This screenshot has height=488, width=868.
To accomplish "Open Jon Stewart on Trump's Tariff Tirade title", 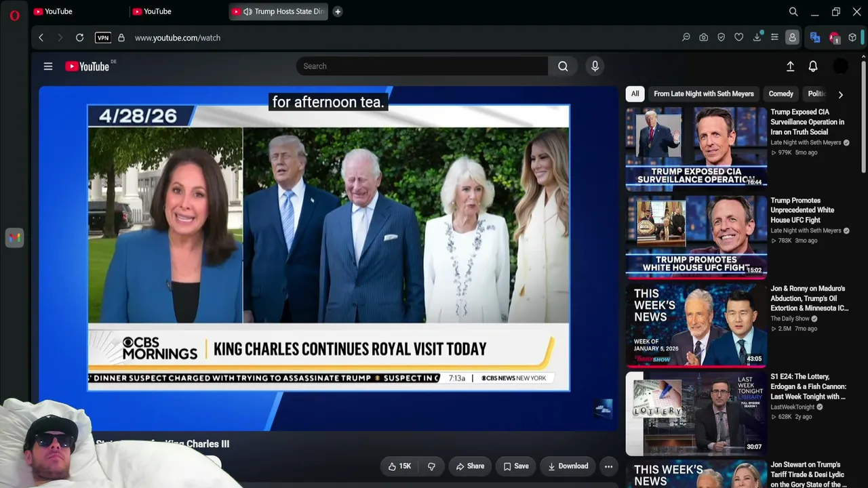I will [808, 474].
